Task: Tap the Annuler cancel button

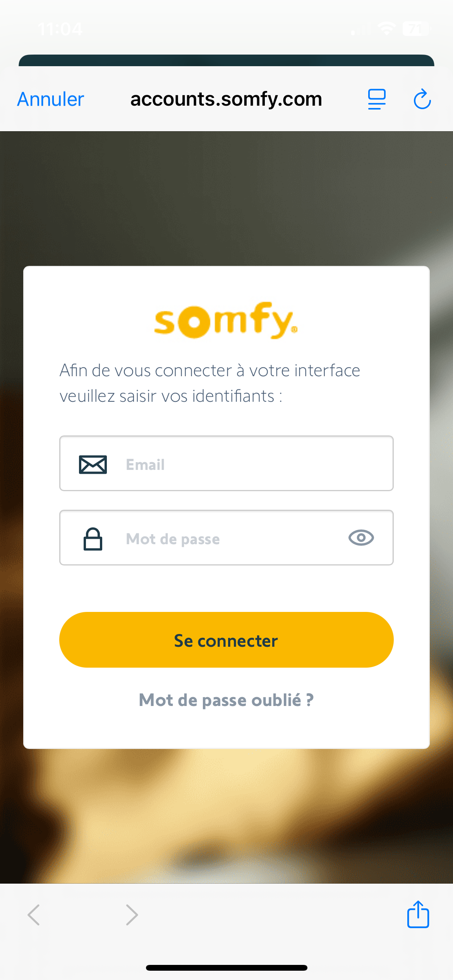Action: pos(51,99)
